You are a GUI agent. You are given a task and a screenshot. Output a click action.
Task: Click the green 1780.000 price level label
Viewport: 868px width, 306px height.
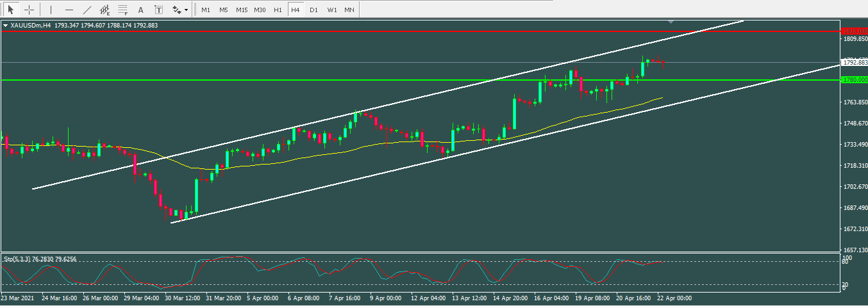[x=854, y=80]
